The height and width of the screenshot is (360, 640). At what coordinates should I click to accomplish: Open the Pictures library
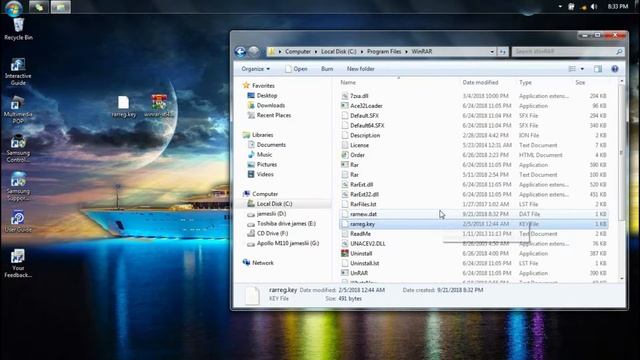point(262,164)
